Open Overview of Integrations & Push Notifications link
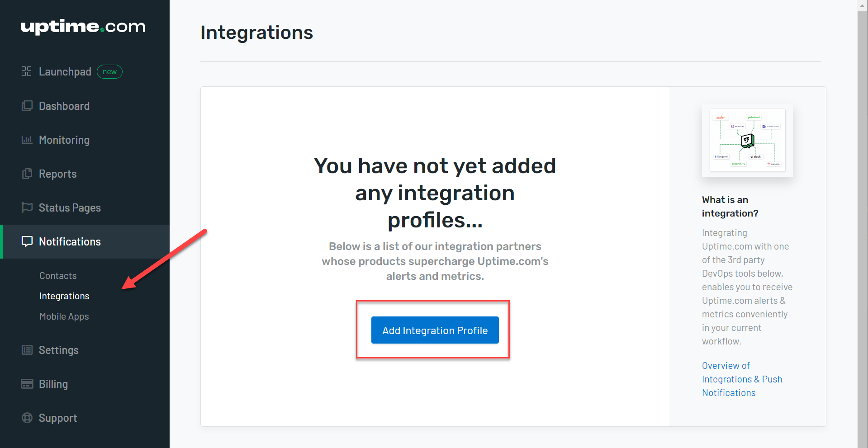The image size is (868, 448). 742,379
